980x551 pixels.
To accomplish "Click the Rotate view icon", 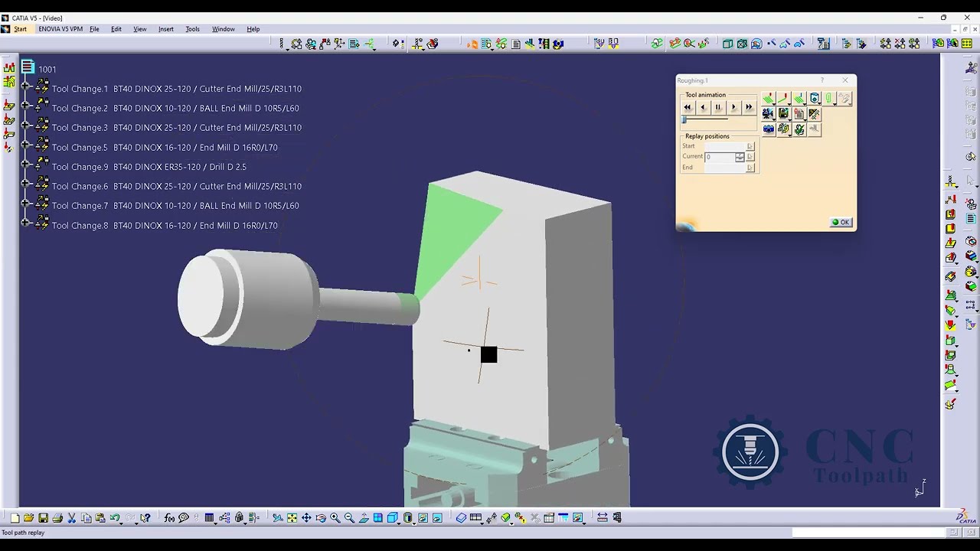I will pyautogui.click(x=321, y=518).
